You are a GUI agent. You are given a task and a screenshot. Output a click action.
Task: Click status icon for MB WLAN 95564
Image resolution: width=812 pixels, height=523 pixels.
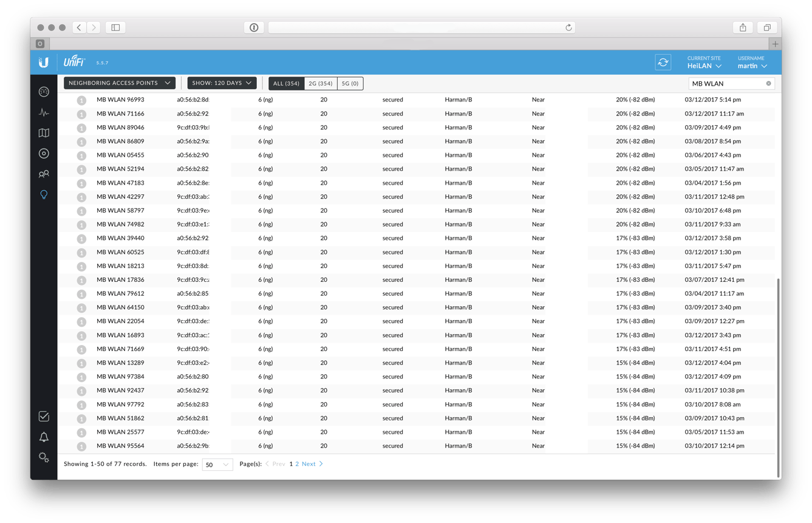tap(81, 446)
